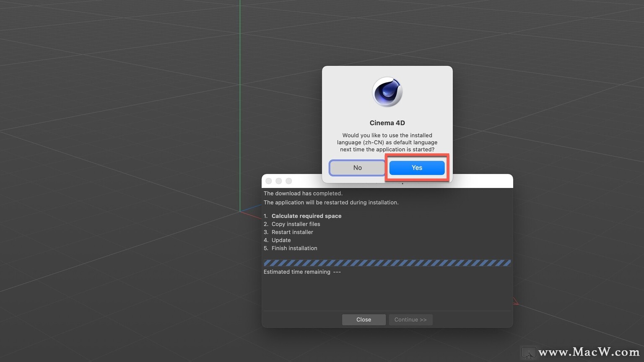Screen dimensions: 644x362
Task: Click the Close button in the installer window
Action: (x=364, y=320)
